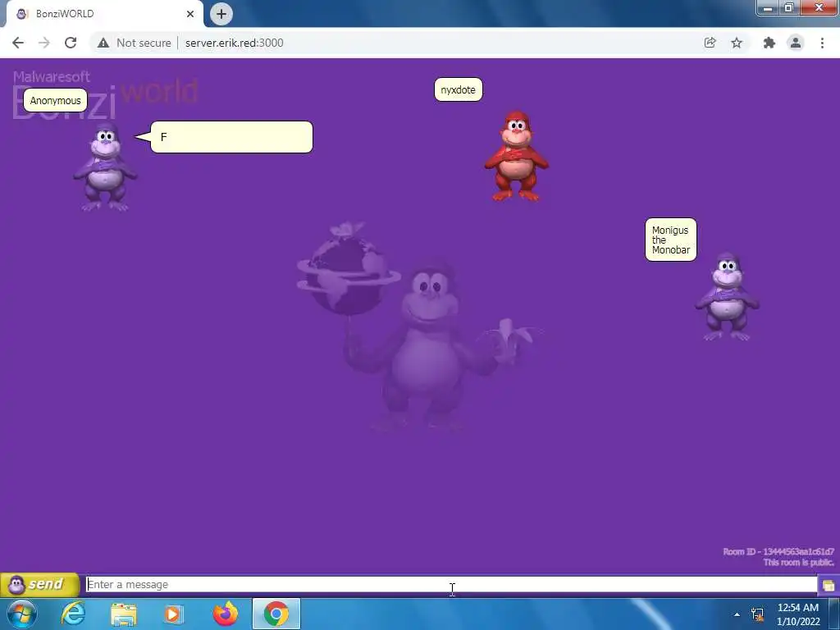
Task: Click the Show desktop strip
Action: coord(834,614)
